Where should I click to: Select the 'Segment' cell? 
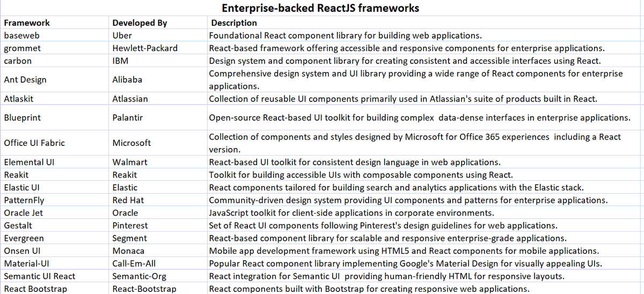pyautogui.click(x=158, y=238)
